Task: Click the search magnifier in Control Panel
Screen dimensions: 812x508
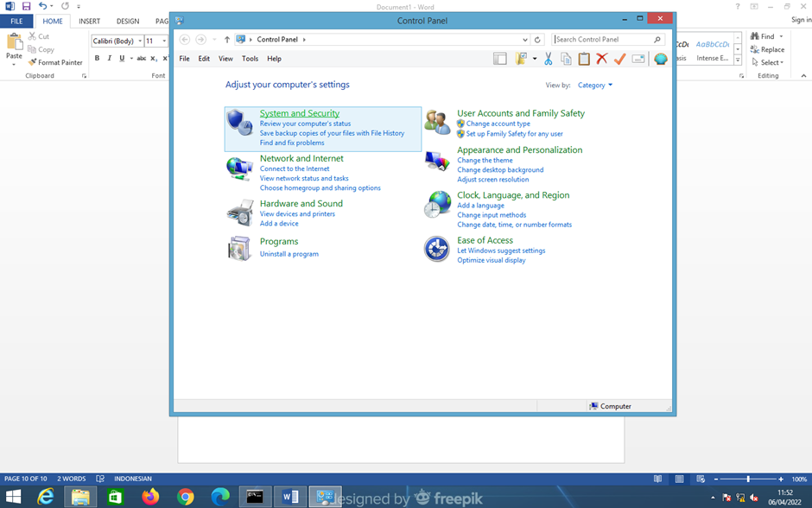Action: tap(657, 40)
